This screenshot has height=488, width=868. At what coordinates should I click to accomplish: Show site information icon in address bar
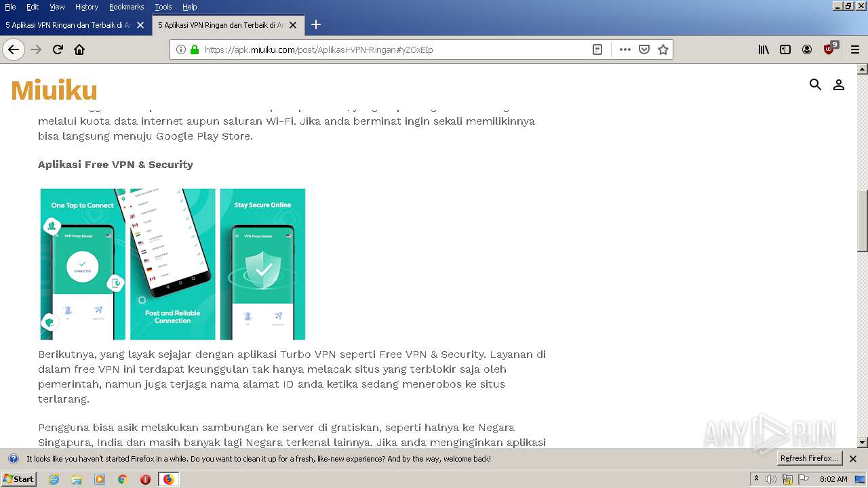coord(181,49)
